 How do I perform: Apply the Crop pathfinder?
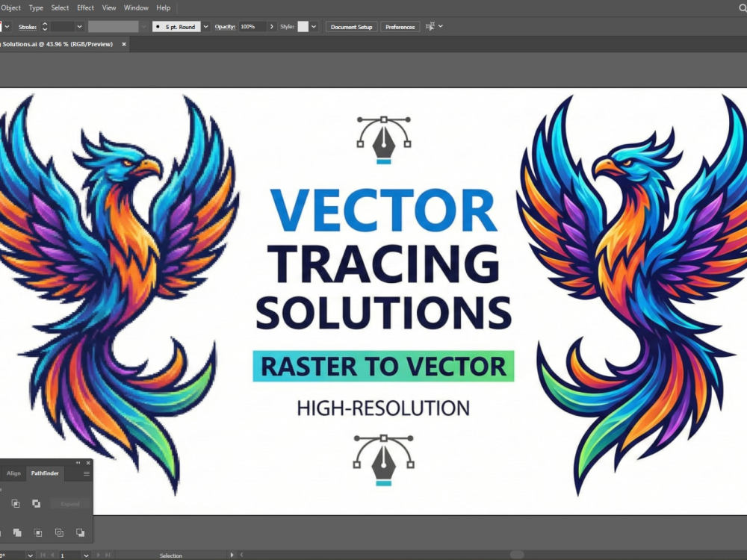pyautogui.click(x=38, y=532)
